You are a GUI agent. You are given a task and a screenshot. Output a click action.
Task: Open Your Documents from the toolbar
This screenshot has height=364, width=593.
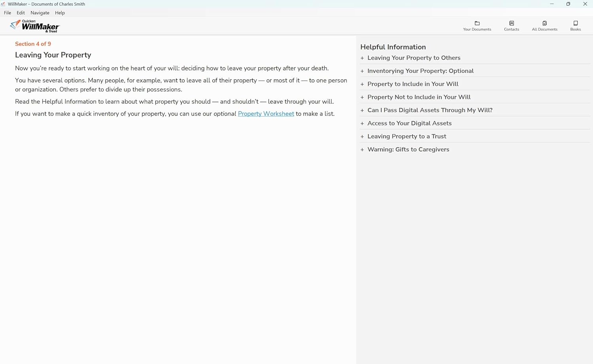tap(477, 25)
